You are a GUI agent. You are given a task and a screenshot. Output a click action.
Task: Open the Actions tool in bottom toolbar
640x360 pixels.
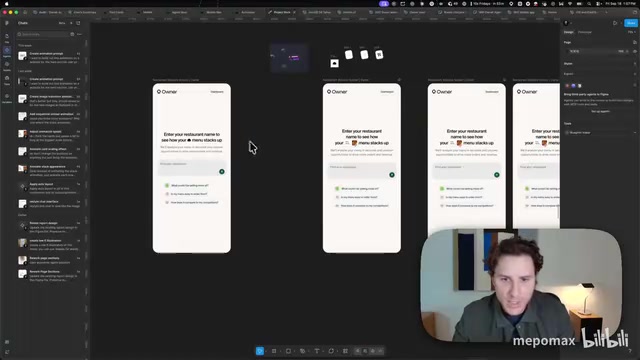(345, 351)
